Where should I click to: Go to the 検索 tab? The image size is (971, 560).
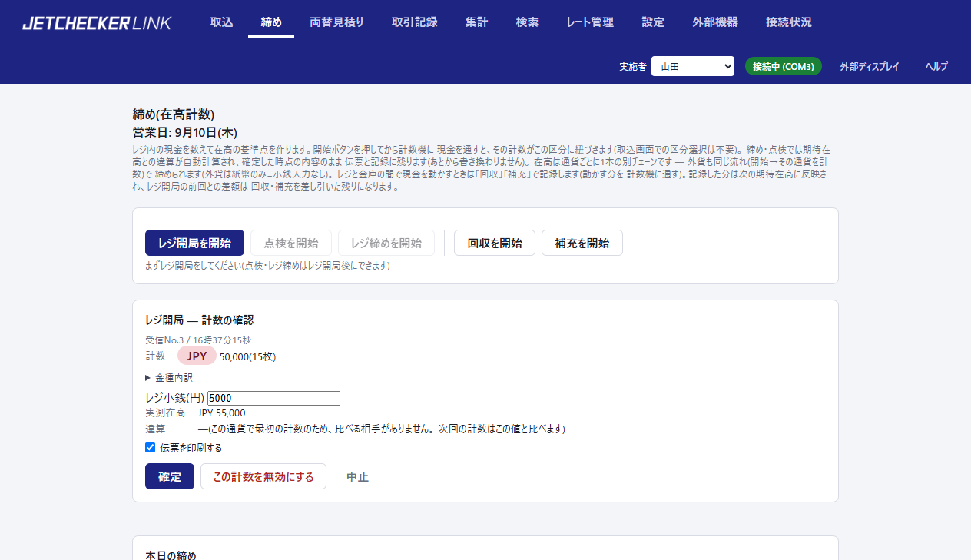click(x=527, y=22)
